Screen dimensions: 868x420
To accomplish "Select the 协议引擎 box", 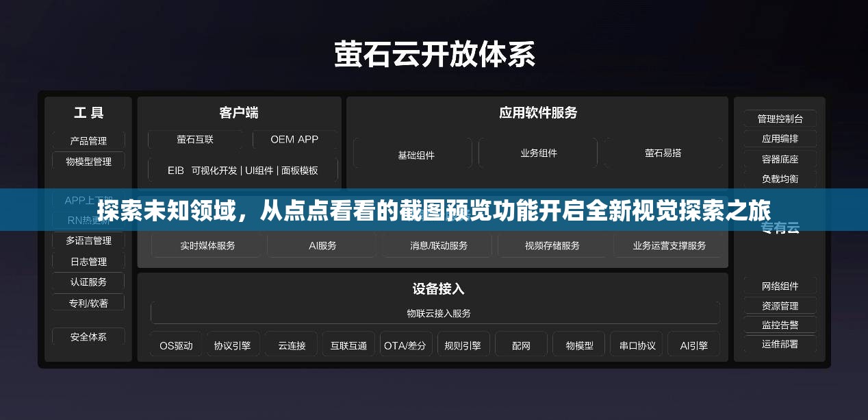I will (x=233, y=345).
